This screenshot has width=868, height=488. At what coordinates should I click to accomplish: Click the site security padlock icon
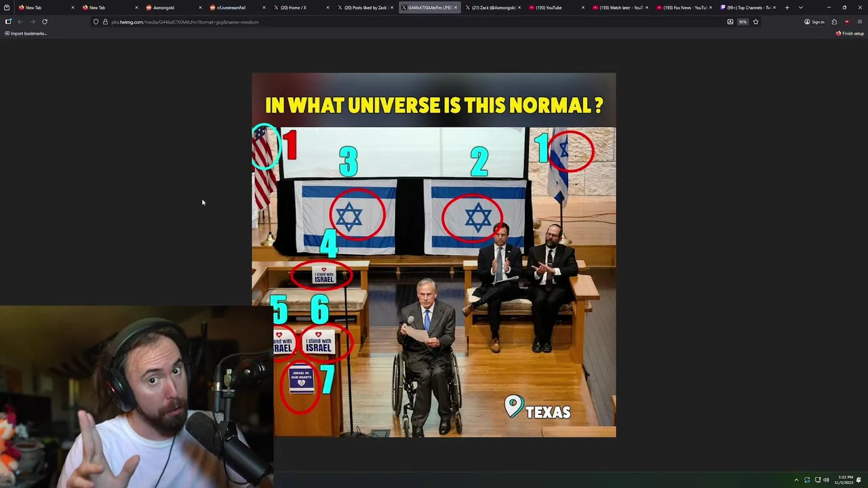[104, 22]
